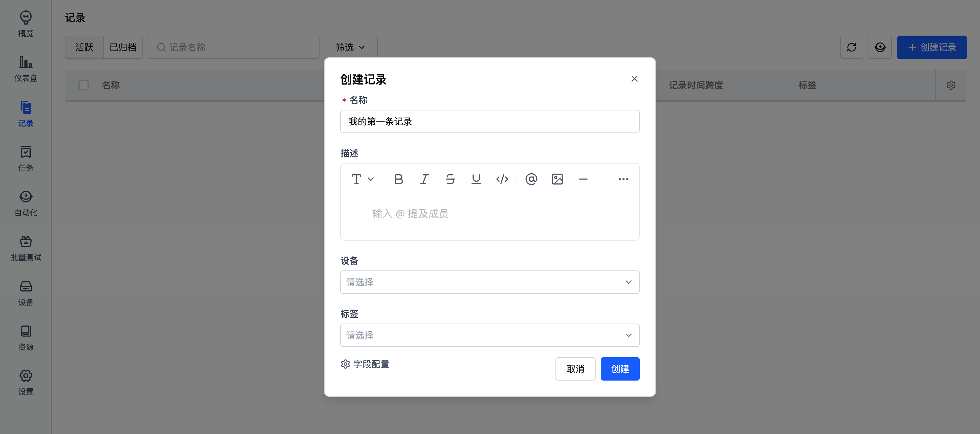This screenshot has width=980, height=434.
Task: Open the text style dropdown in the editor
Action: point(361,179)
